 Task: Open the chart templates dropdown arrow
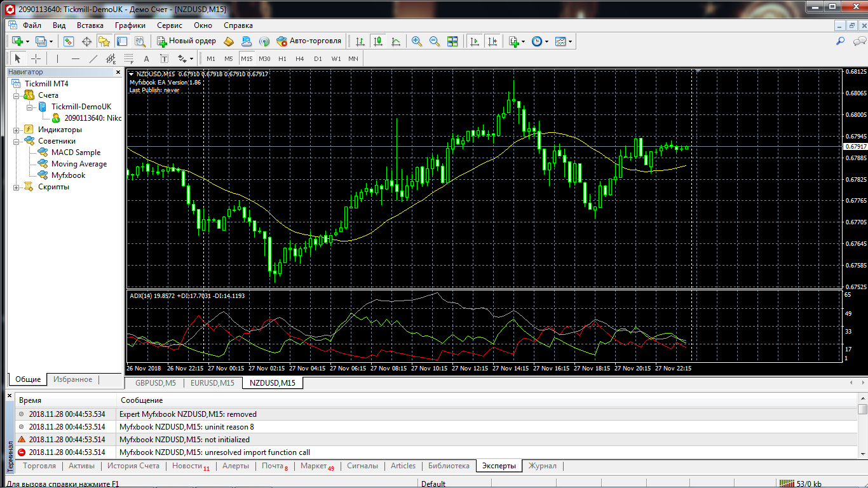[x=570, y=41]
